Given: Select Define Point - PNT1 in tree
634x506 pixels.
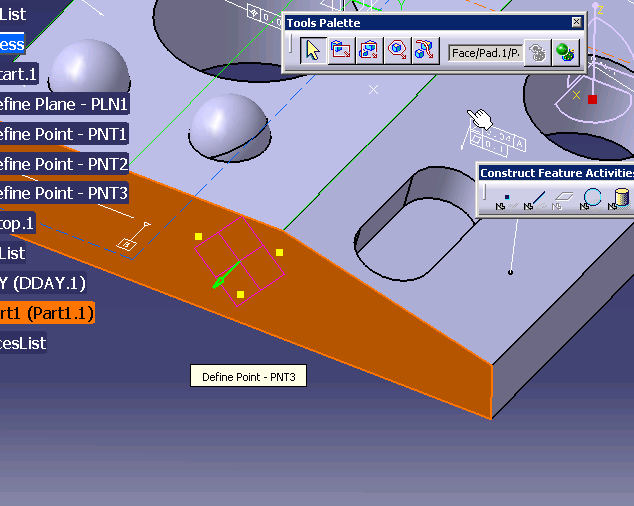Looking at the screenshot, I should click(62, 134).
